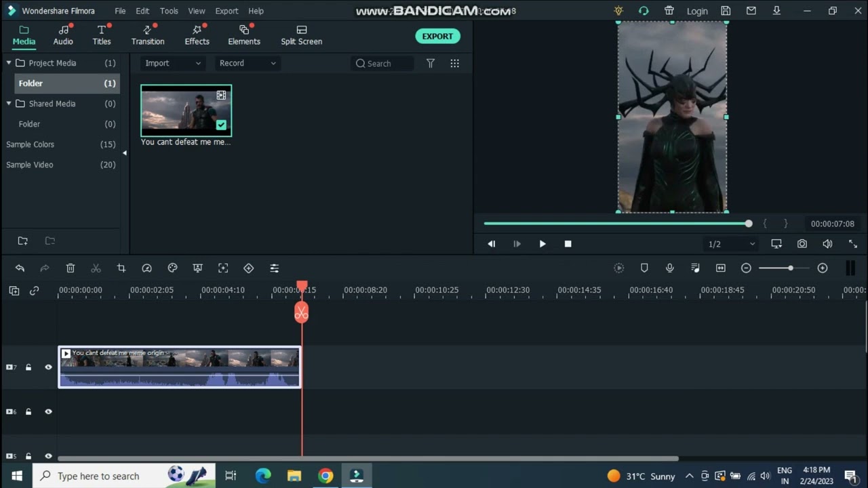Open the speed control icon
Image resolution: width=868 pixels, height=488 pixels.
(x=146, y=268)
